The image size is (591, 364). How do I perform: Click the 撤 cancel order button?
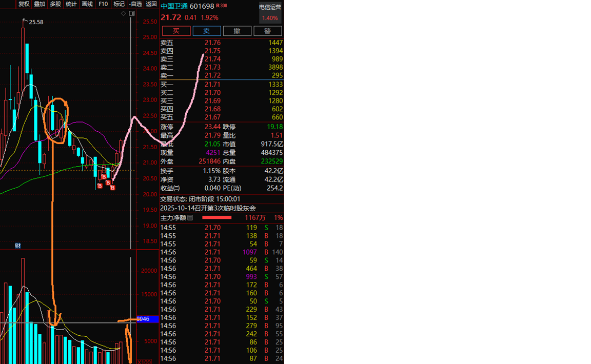237,31
